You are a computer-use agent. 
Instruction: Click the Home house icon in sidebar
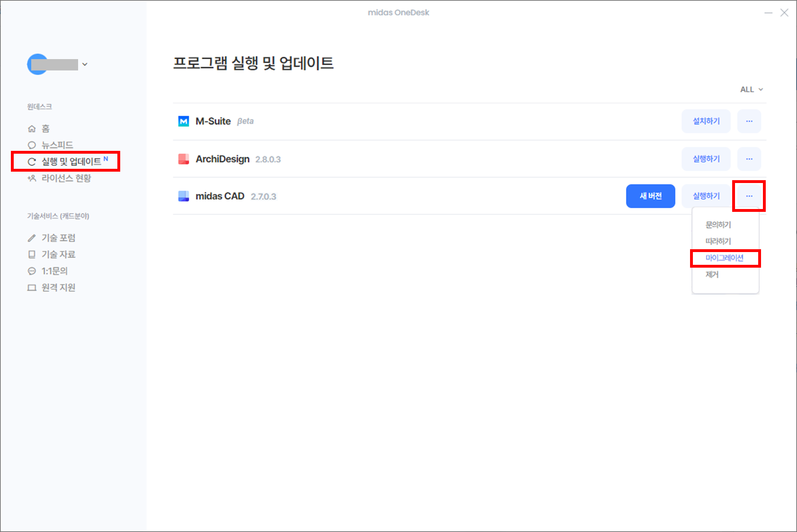point(32,129)
